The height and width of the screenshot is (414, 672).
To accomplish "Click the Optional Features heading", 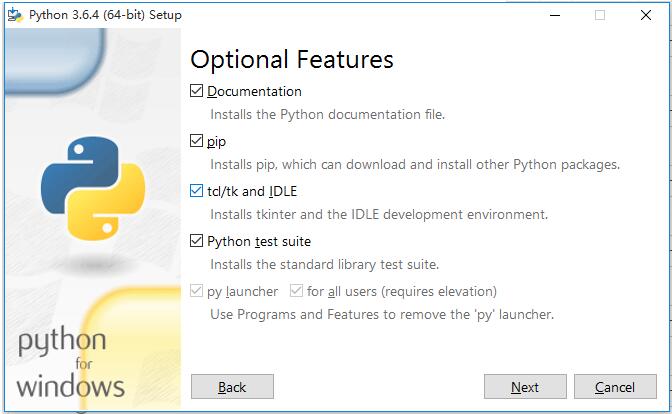I will point(292,59).
